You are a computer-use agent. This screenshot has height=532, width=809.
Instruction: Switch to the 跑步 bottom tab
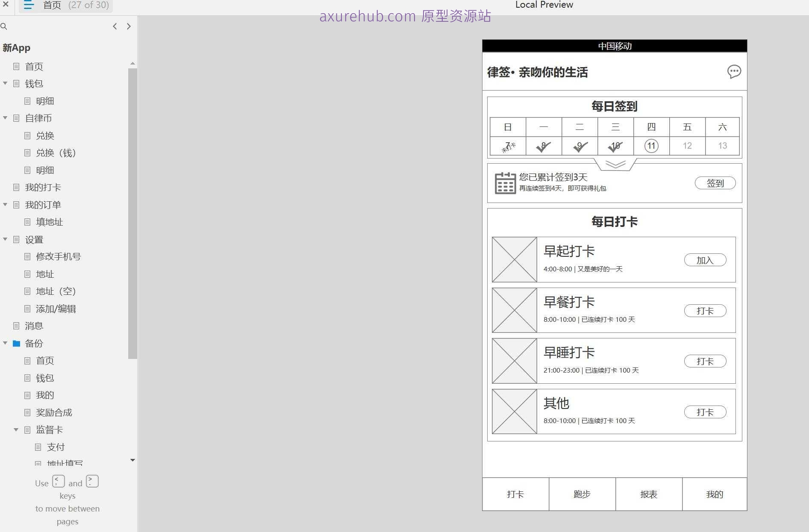[x=582, y=494]
